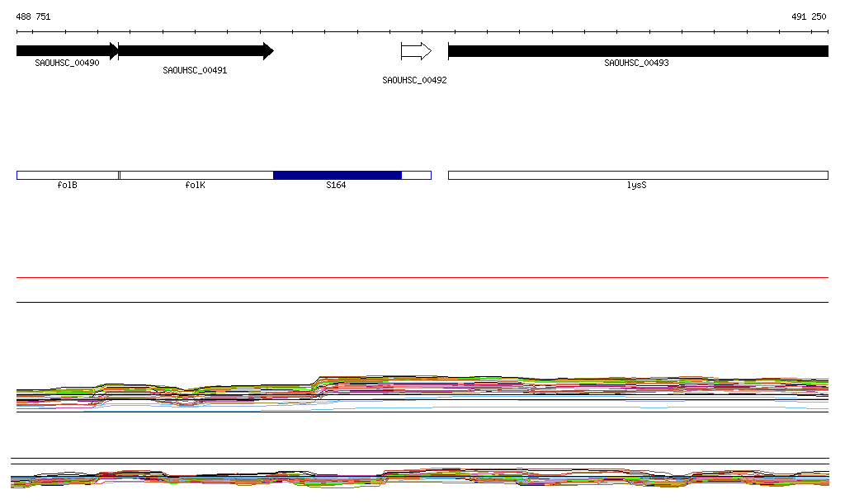Click the red horizontal threshold line
845x504 pixels.
[x=422, y=277]
